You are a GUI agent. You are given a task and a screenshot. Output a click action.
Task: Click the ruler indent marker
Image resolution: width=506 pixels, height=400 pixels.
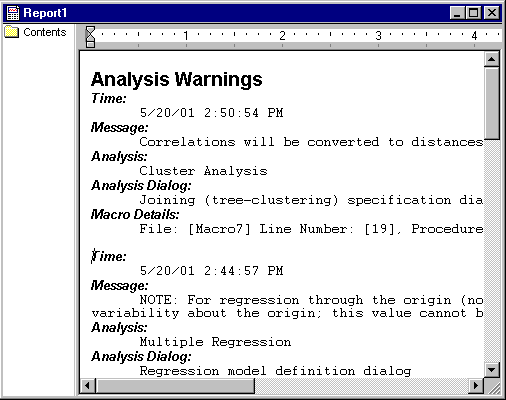point(90,37)
